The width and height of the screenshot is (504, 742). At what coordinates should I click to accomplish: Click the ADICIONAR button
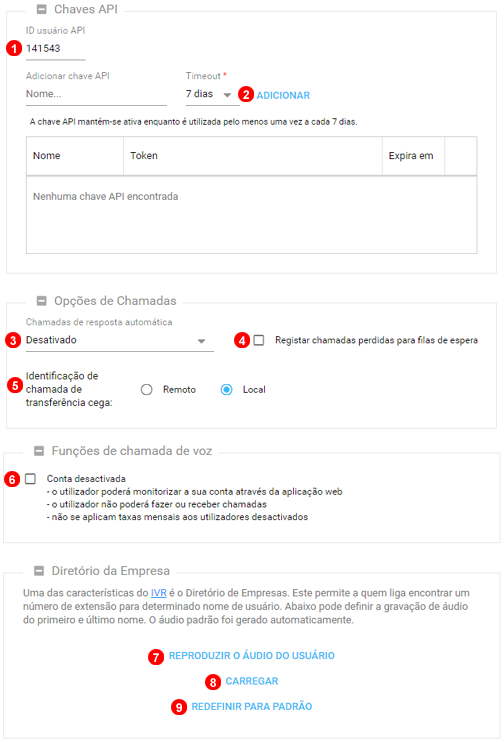coord(283,95)
